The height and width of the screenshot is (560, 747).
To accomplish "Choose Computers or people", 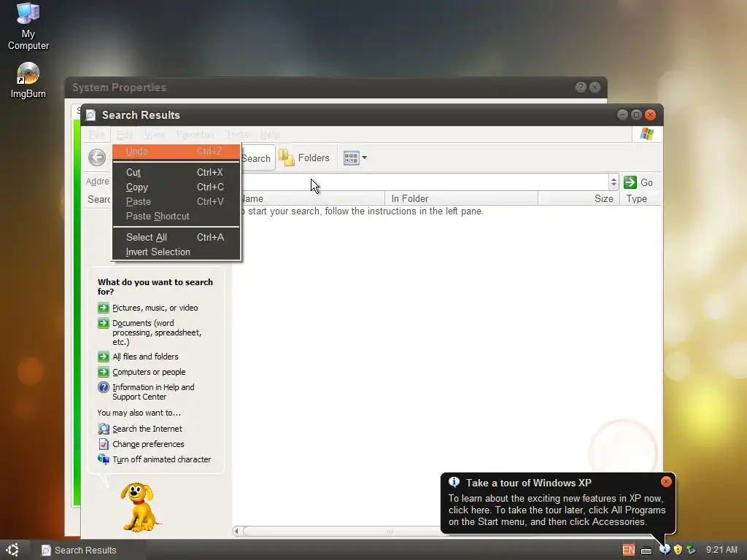I will point(149,372).
